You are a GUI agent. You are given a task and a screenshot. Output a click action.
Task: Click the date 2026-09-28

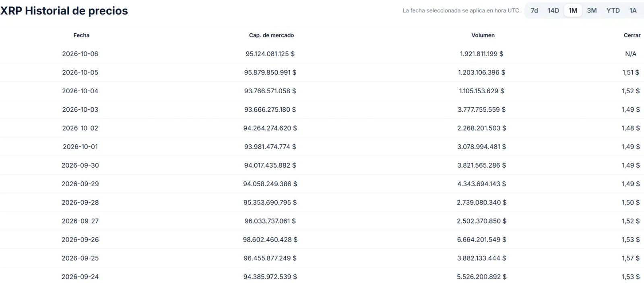pos(80,202)
